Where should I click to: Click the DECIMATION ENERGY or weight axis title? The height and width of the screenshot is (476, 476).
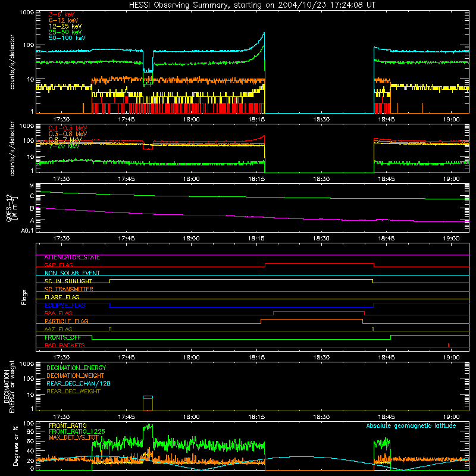[x=9, y=386]
